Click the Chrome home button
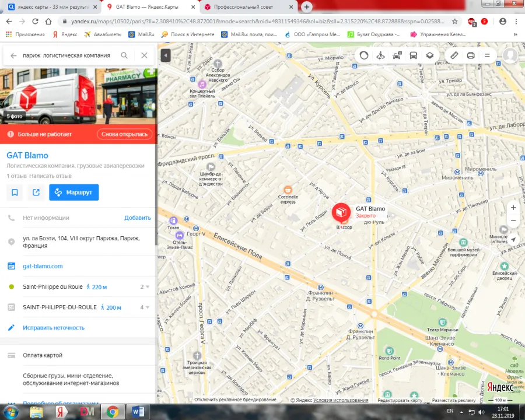 pos(48,22)
